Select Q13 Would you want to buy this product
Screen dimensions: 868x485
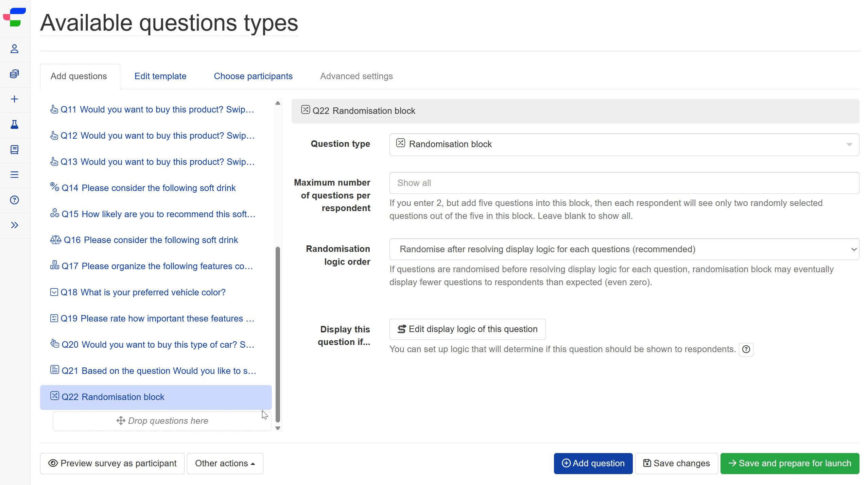tap(156, 162)
